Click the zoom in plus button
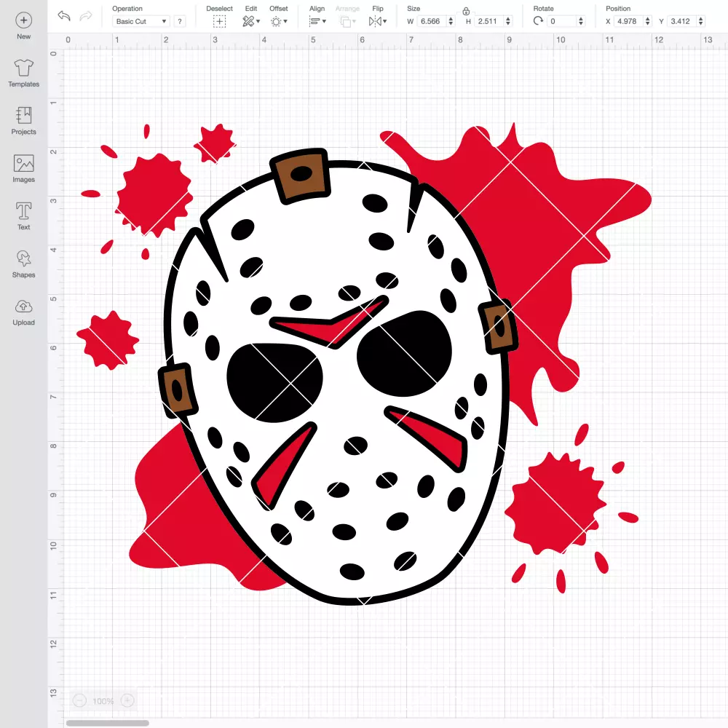728x728 pixels. pos(127,700)
